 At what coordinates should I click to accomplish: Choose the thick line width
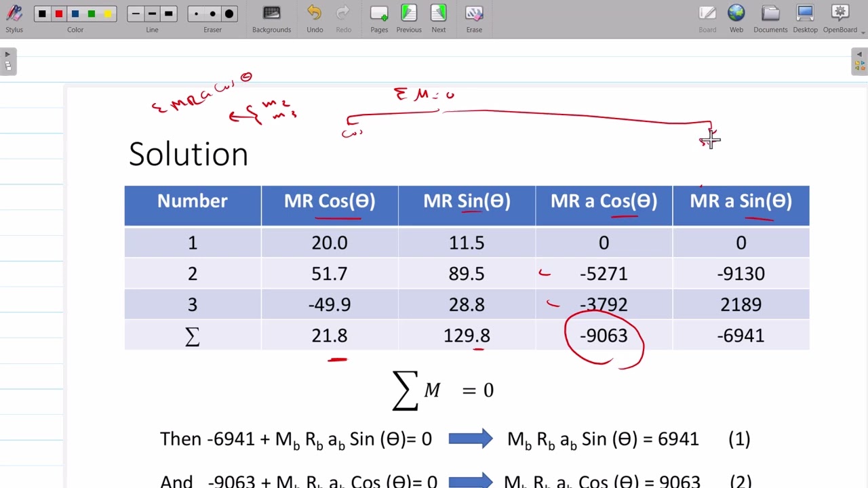click(169, 14)
